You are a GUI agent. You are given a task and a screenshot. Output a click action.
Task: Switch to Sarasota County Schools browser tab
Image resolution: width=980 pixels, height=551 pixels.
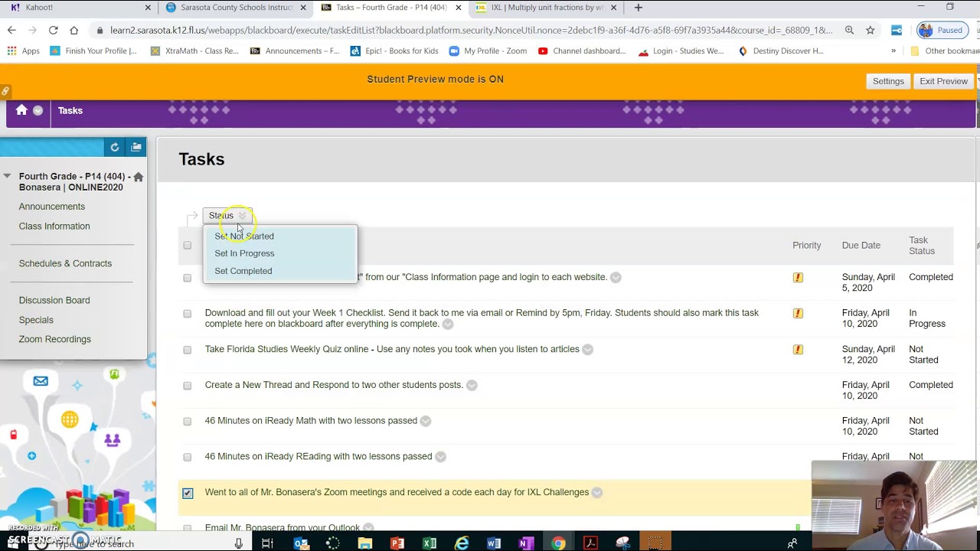(236, 8)
